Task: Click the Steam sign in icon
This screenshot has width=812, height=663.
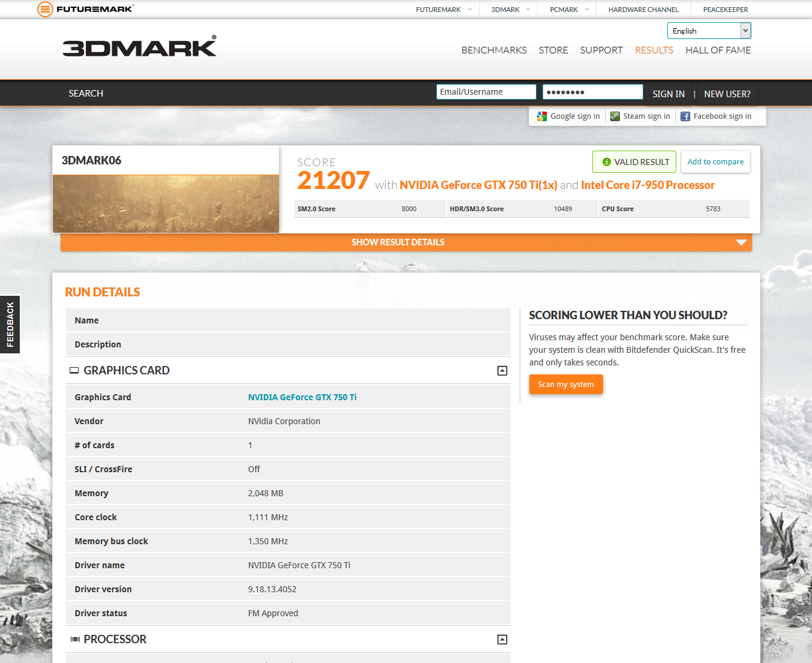Action: coord(615,116)
